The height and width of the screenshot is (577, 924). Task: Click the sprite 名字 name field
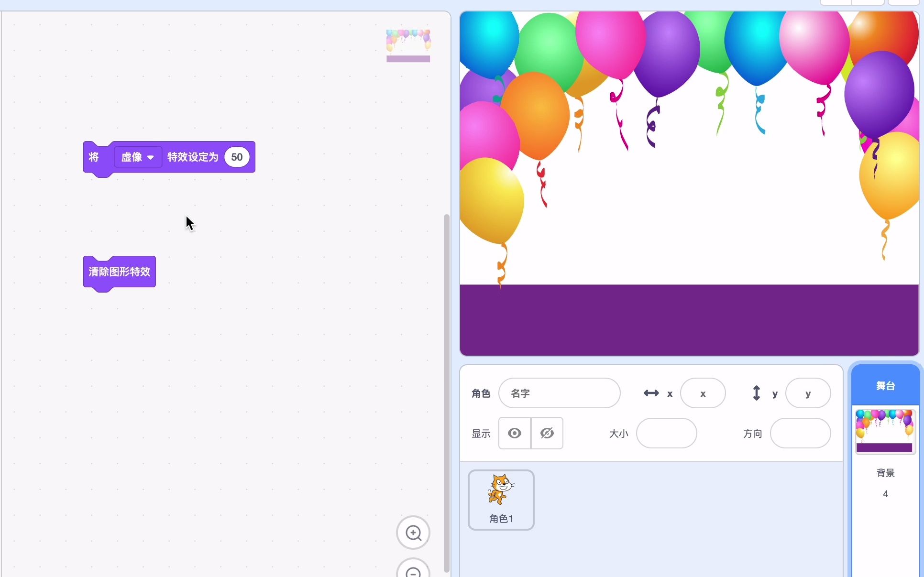(x=560, y=393)
